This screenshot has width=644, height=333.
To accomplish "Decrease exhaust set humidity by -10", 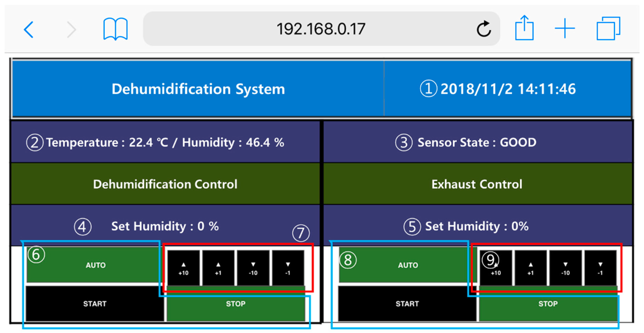I will point(565,268).
